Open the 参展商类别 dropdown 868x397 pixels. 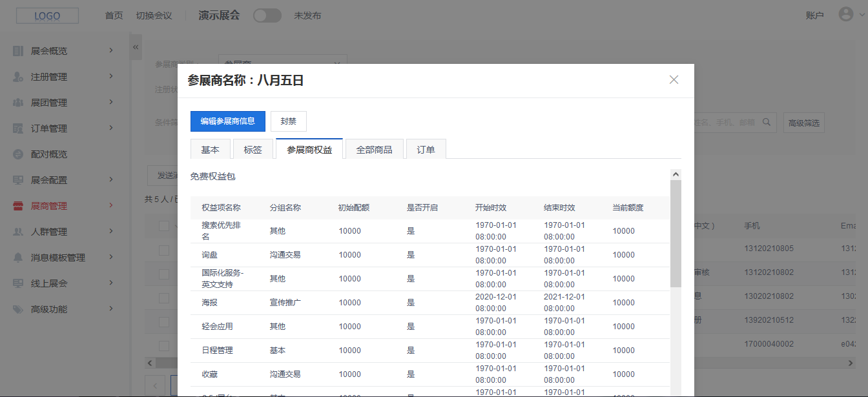283,63
